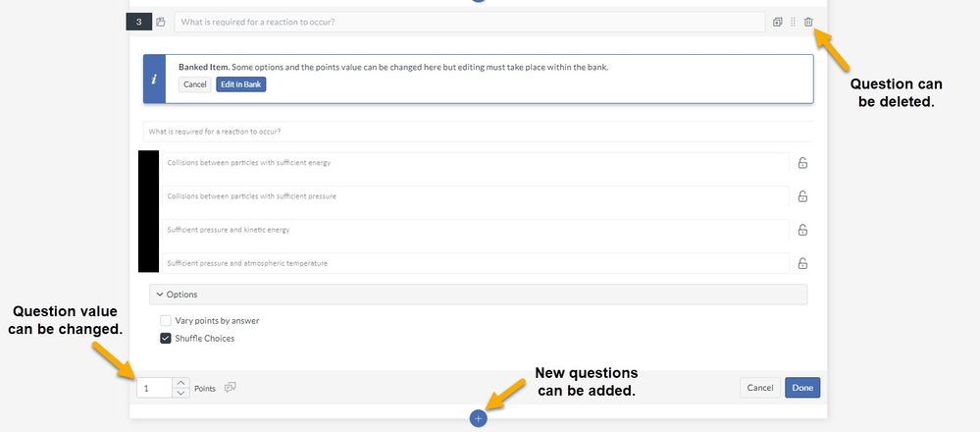Open the feedback comment icon next to Points
Image resolution: width=980 pixels, height=432 pixels.
[x=231, y=388]
